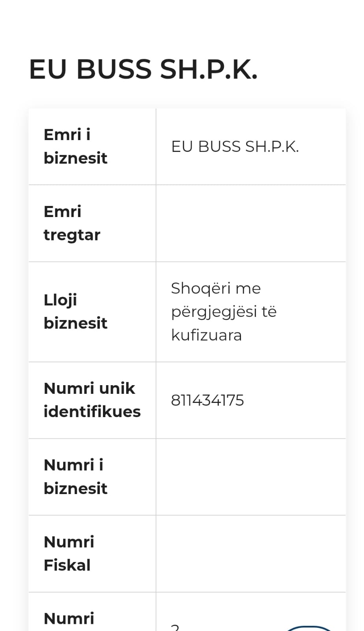The height and width of the screenshot is (631, 364).
Task: Select the EU BUSS SH.P.K. table value
Action: pyautogui.click(x=235, y=147)
